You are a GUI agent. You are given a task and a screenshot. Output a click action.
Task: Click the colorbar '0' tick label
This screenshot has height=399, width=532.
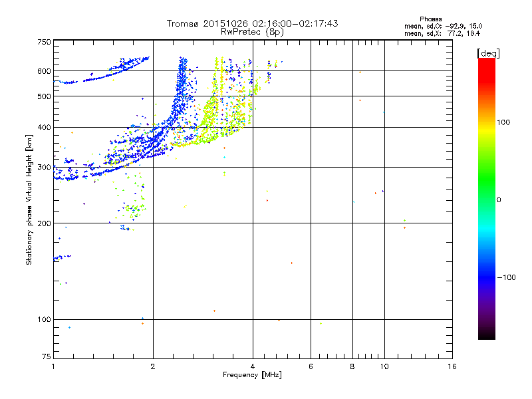coord(499,200)
